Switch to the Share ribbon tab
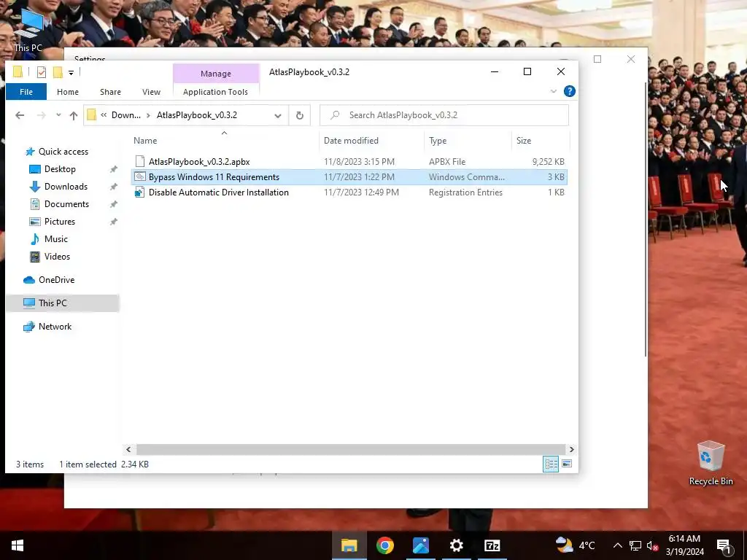The width and height of the screenshot is (747, 560). tap(111, 92)
